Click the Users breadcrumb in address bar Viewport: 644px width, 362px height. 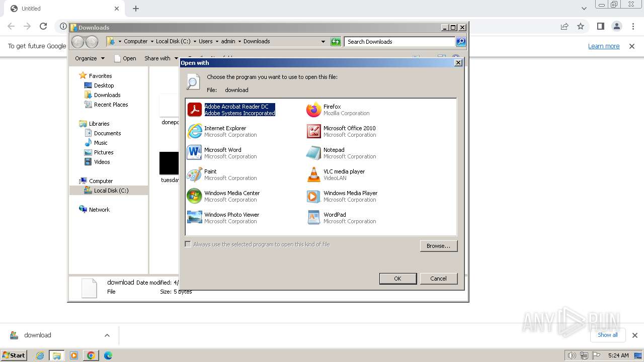pyautogui.click(x=205, y=41)
